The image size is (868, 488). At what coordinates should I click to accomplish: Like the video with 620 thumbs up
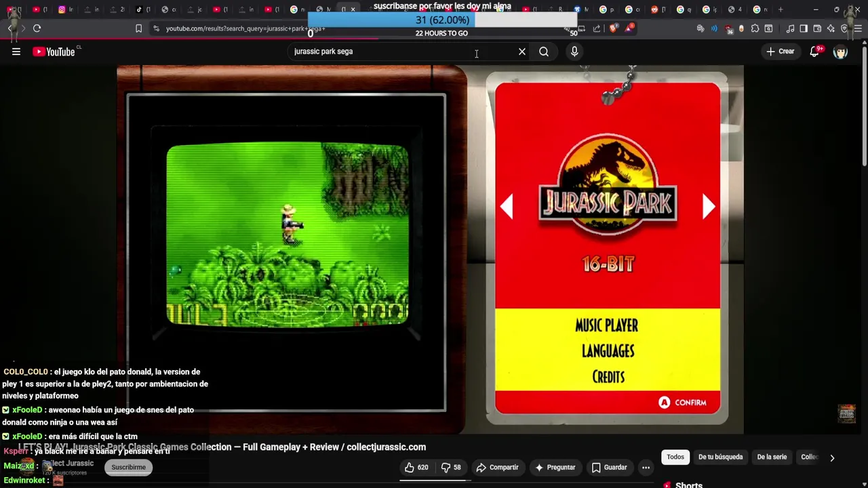pos(416,467)
